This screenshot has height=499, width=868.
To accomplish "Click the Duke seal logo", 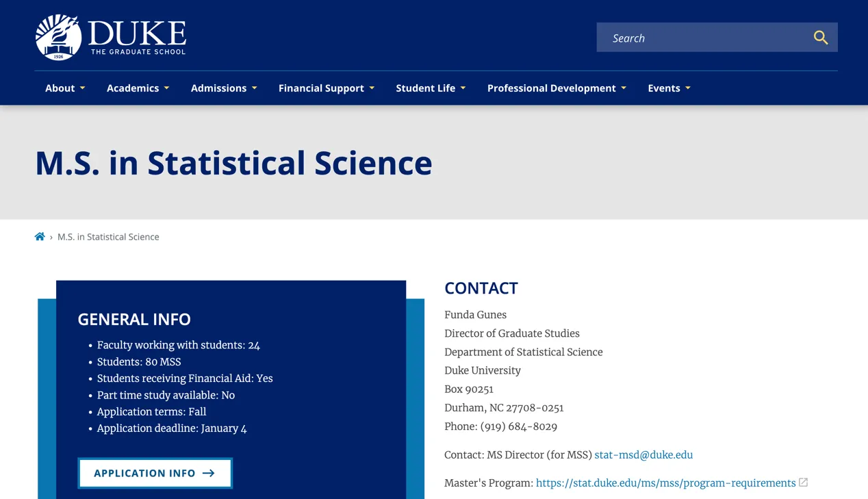I will coord(59,37).
